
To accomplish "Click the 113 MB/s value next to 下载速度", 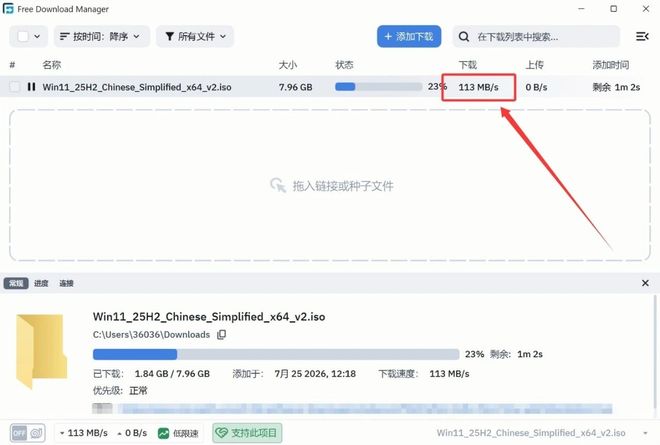I will (449, 374).
